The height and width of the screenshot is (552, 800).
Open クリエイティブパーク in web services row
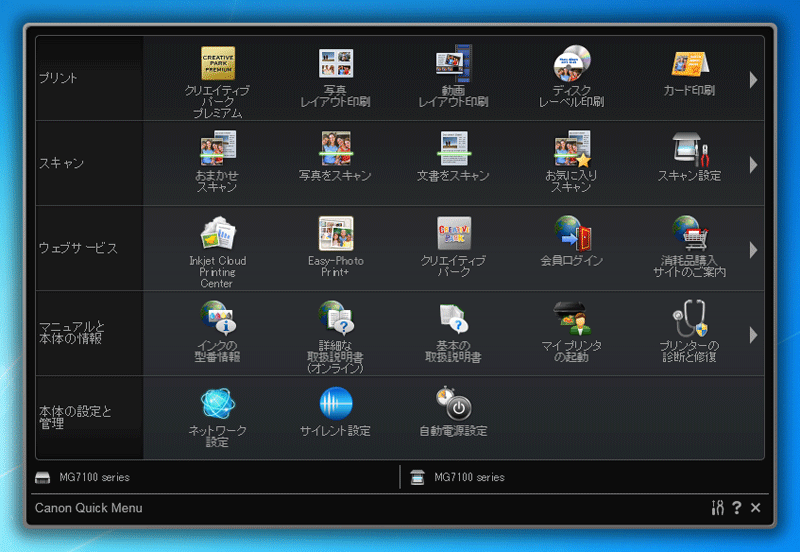pos(454,234)
